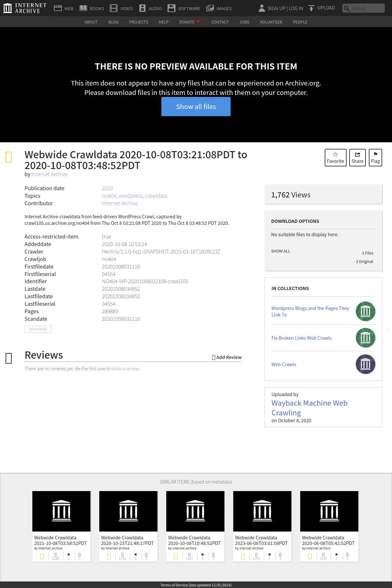Open the Contact menu item
392x588 pixels.
220,22
